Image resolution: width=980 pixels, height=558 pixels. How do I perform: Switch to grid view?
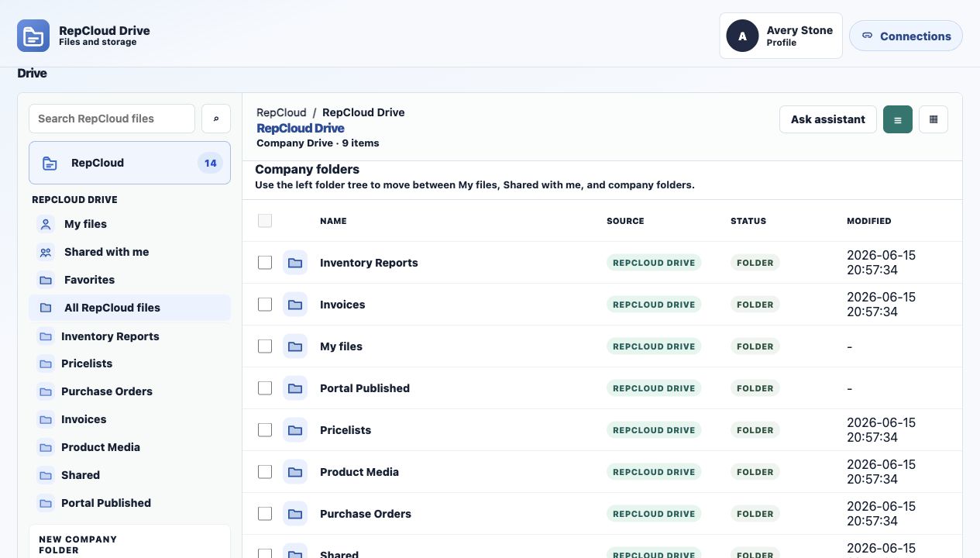click(x=934, y=119)
